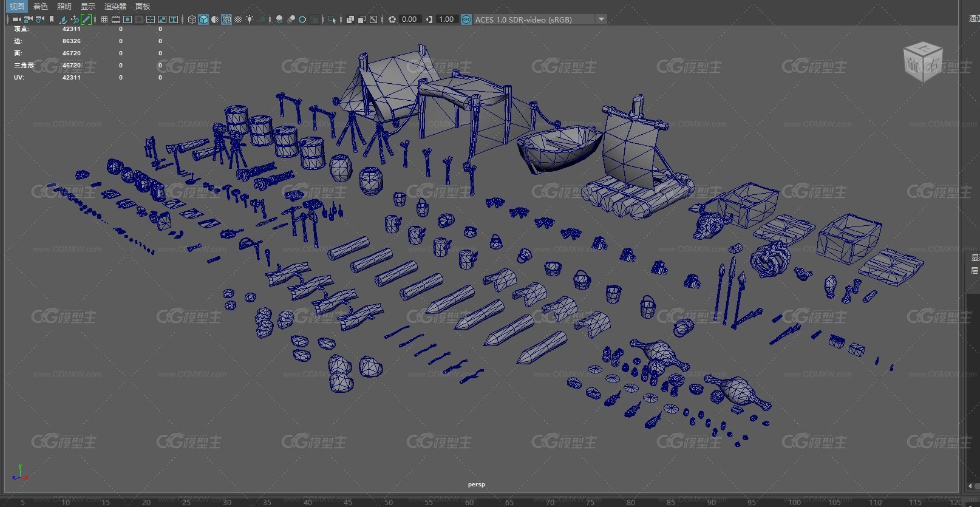The height and width of the screenshot is (507, 980).
Task: Toggle the Film Gate icon
Action: coord(116,19)
